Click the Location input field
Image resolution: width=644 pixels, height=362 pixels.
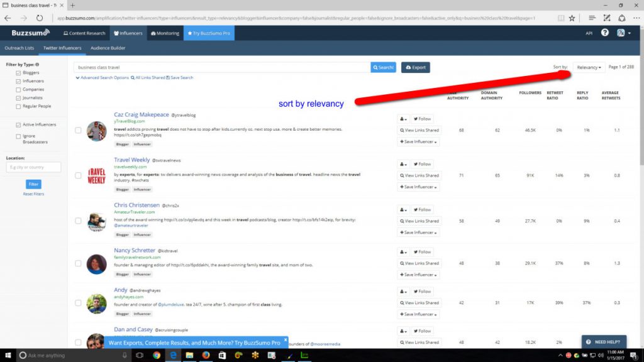click(33, 167)
